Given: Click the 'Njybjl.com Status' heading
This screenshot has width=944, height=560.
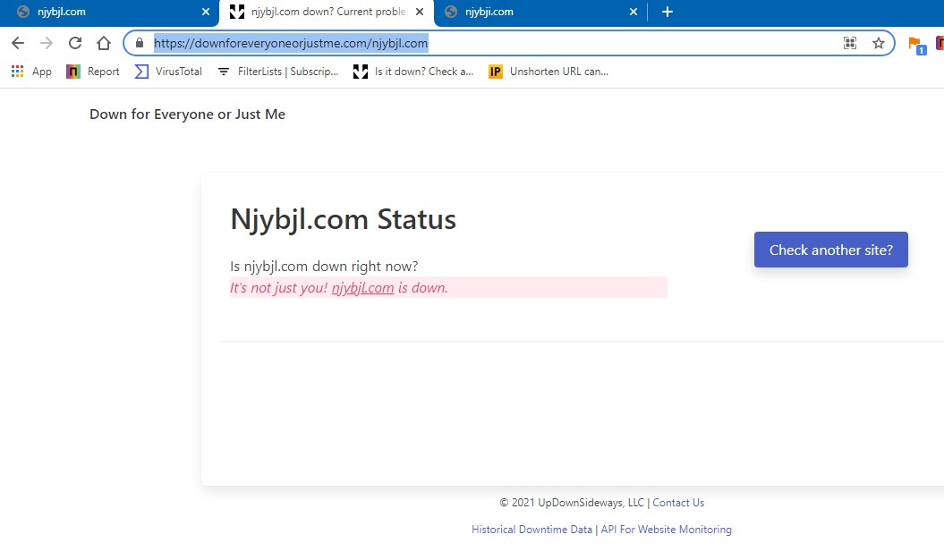Looking at the screenshot, I should click(344, 219).
